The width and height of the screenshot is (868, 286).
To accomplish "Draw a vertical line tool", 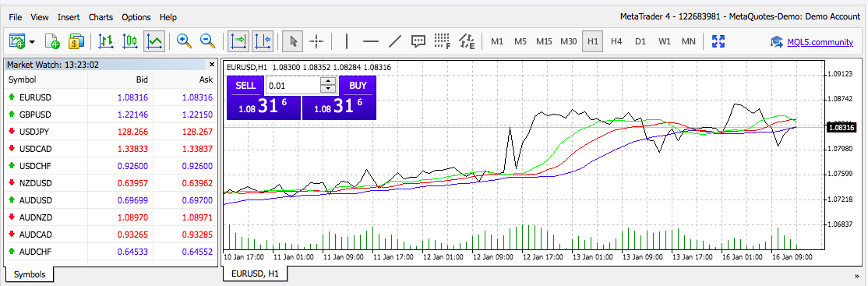I will click(347, 41).
